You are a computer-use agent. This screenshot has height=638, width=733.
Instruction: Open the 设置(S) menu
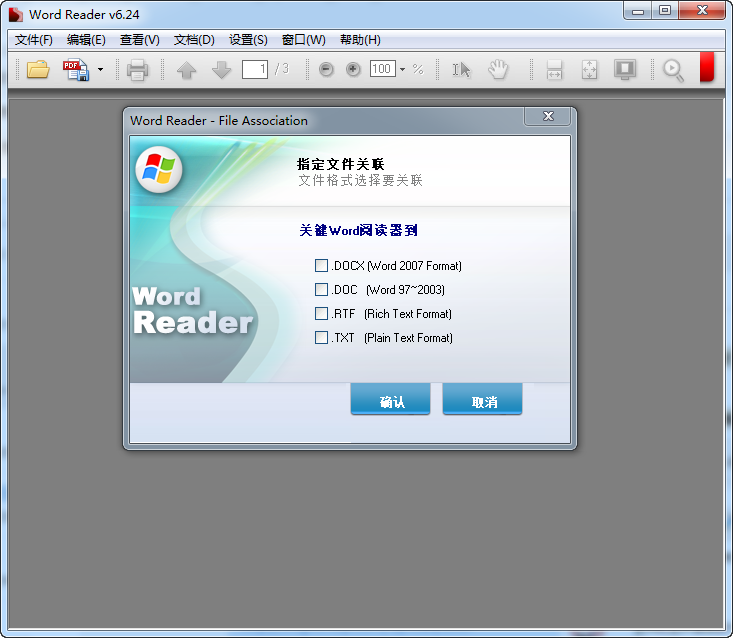click(x=248, y=40)
